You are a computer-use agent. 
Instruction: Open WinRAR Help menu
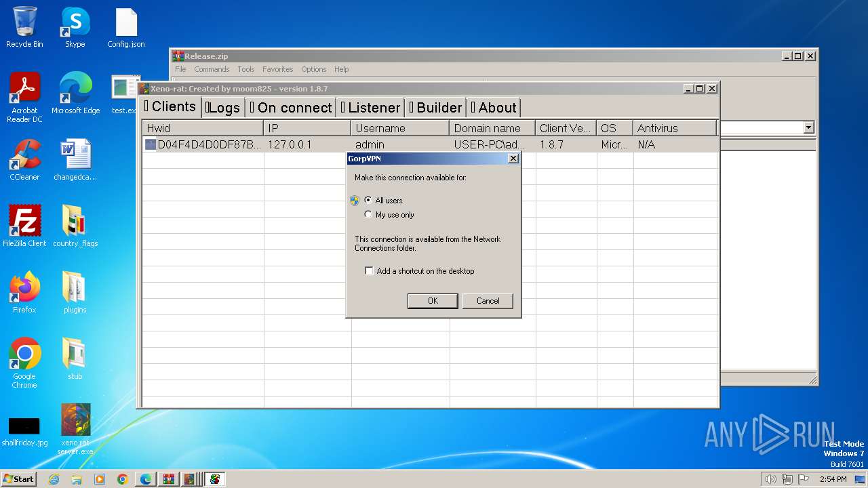[342, 69]
